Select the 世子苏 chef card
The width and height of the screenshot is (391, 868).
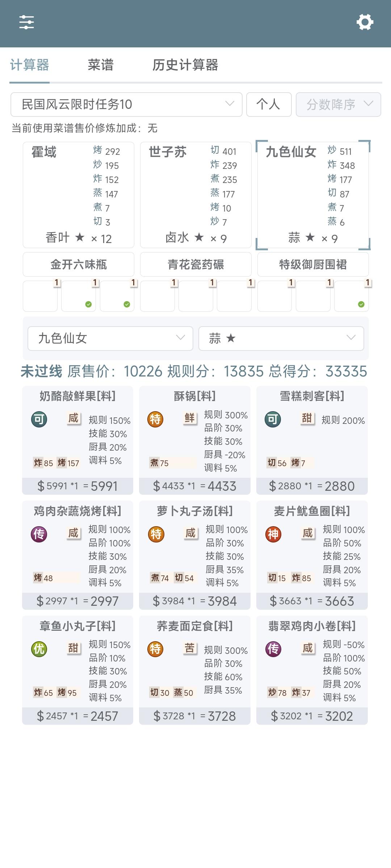tap(196, 195)
